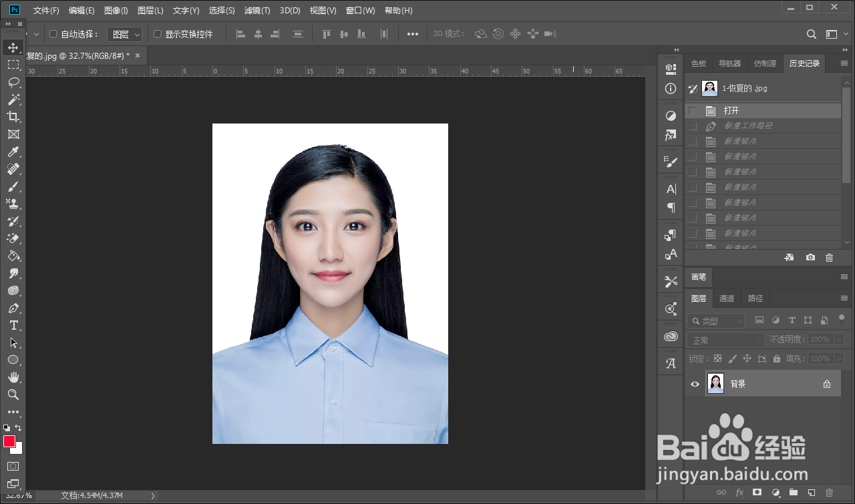
Task: Enable the 自动选择 checkbox
Action: [x=53, y=34]
